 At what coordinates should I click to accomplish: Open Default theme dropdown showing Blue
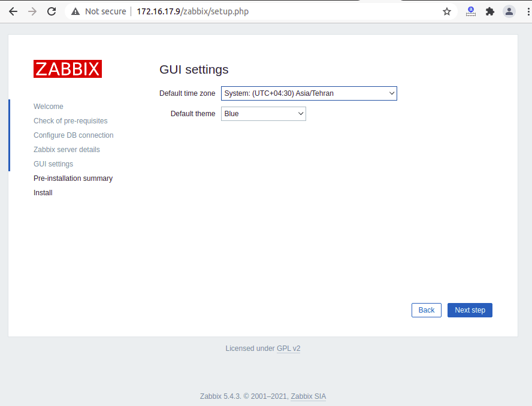click(x=263, y=114)
